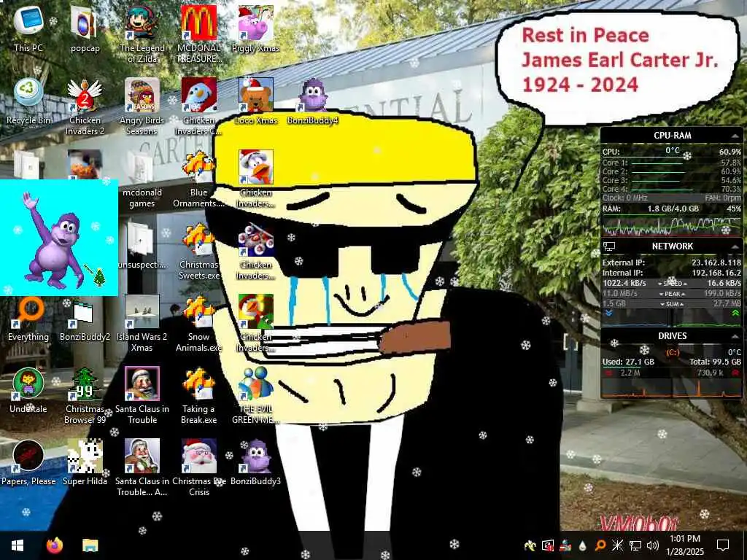Launch Blue Ornaments desktop file
Viewport: 747px width, 560px height.
pos(199,179)
